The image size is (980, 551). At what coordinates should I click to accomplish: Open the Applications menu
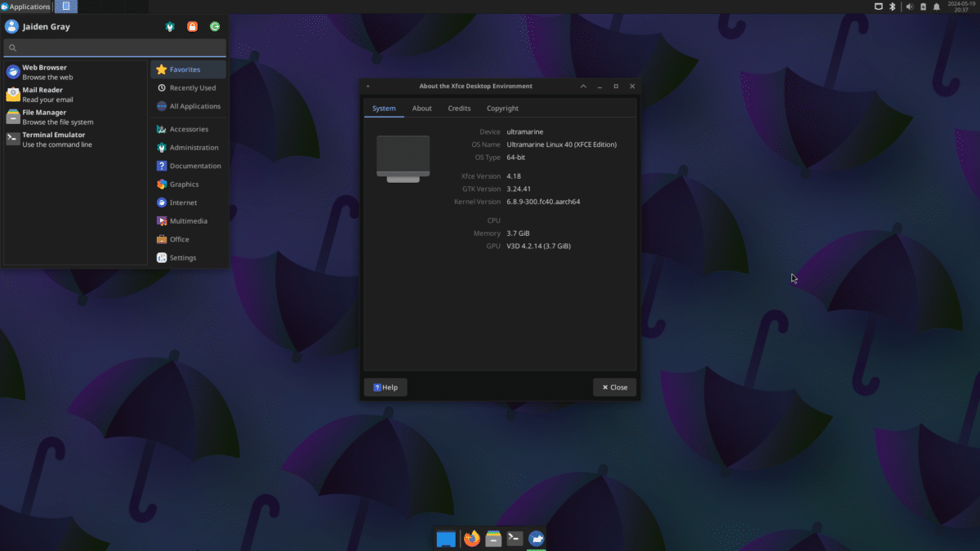tap(27, 6)
